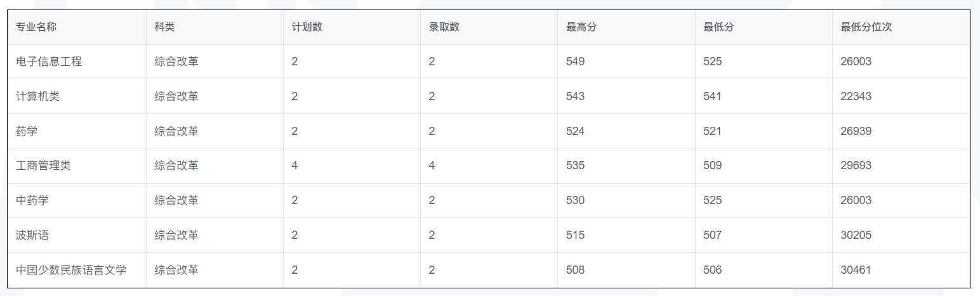Select the lowest score 509 cell
Screen dimensions: 980x296
pos(712,165)
